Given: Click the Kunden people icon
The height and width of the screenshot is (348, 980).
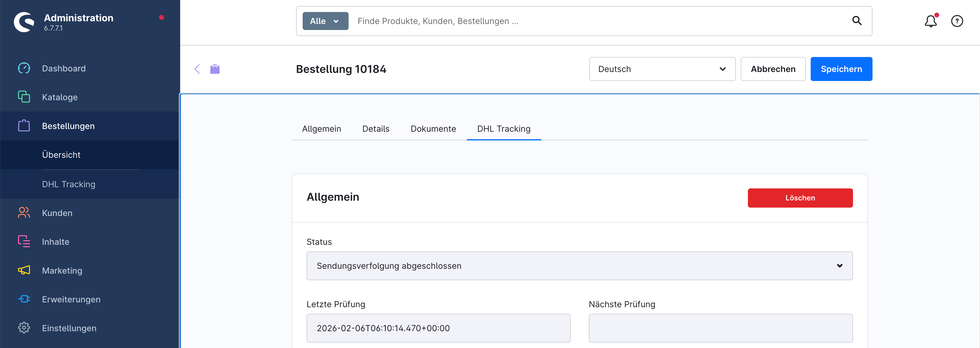Looking at the screenshot, I should coord(24,213).
